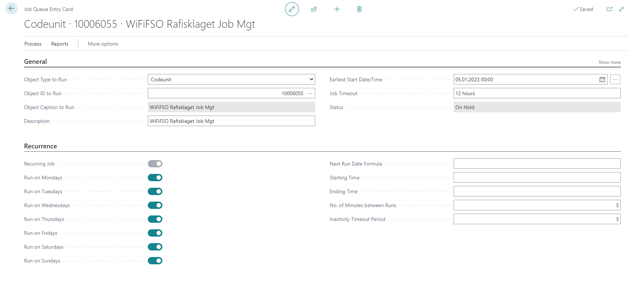Image resolution: width=644 pixels, height=284 pixels.
Task: Open the Object Type to Run dropdown
Action: coord(231,79)
